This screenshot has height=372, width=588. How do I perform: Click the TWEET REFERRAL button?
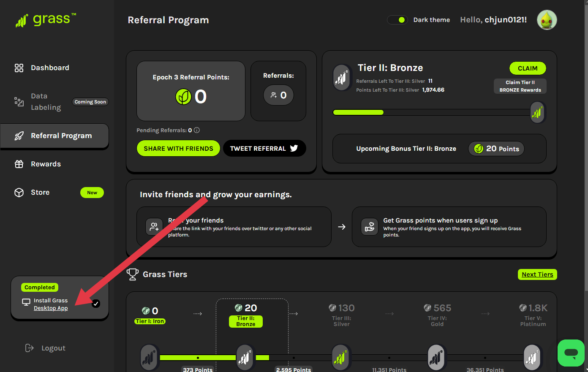click(264, 148)
